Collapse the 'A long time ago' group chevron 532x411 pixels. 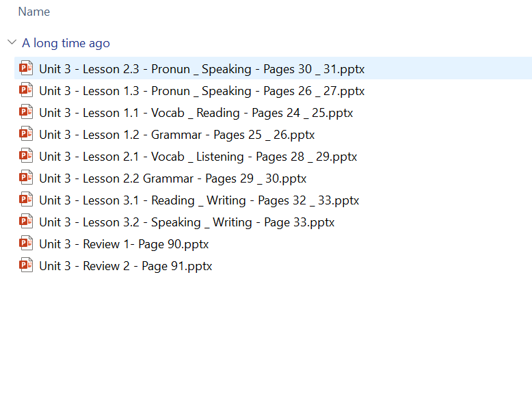12,42
